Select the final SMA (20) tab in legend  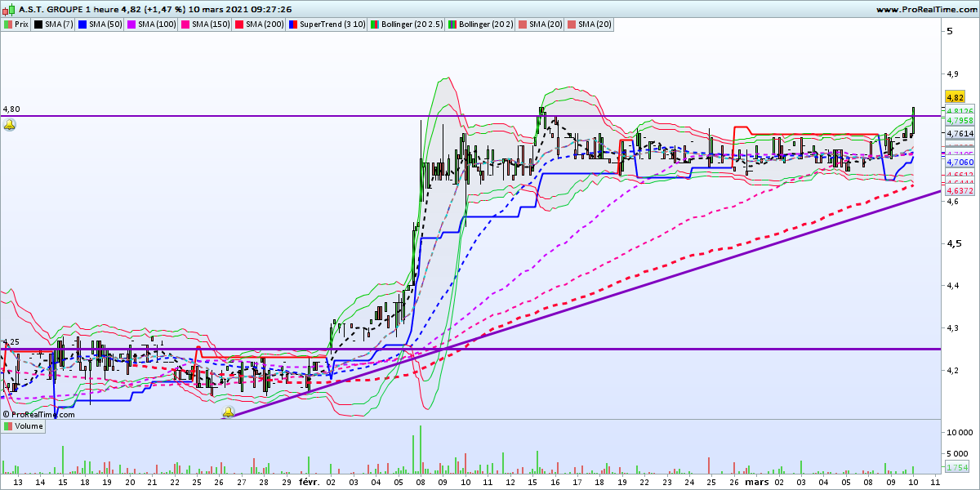pos(590,24)
